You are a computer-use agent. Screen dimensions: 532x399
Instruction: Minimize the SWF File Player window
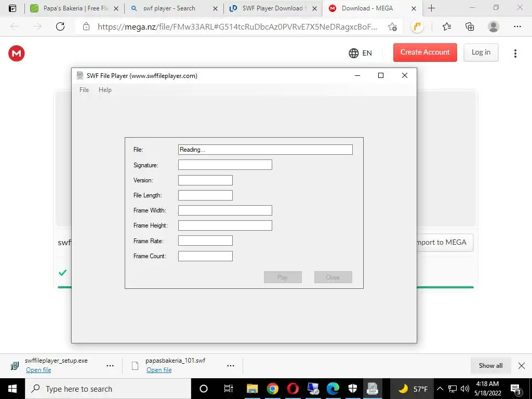pos(357,75)
